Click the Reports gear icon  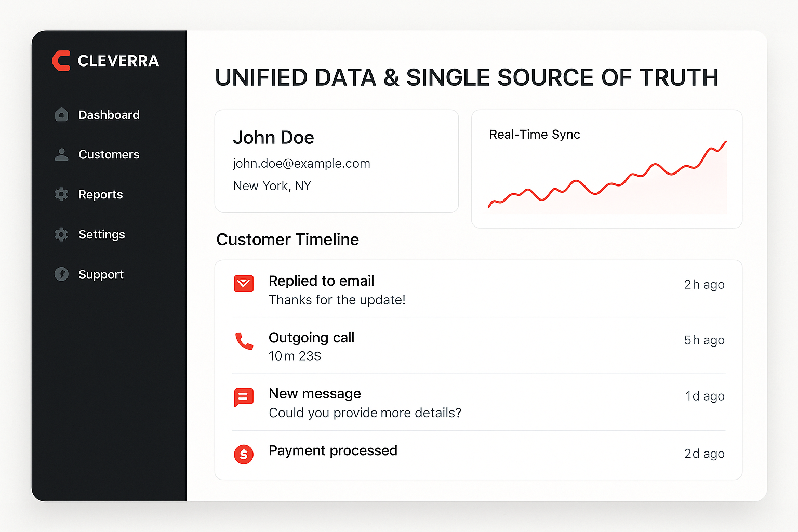tap(61, 194)
